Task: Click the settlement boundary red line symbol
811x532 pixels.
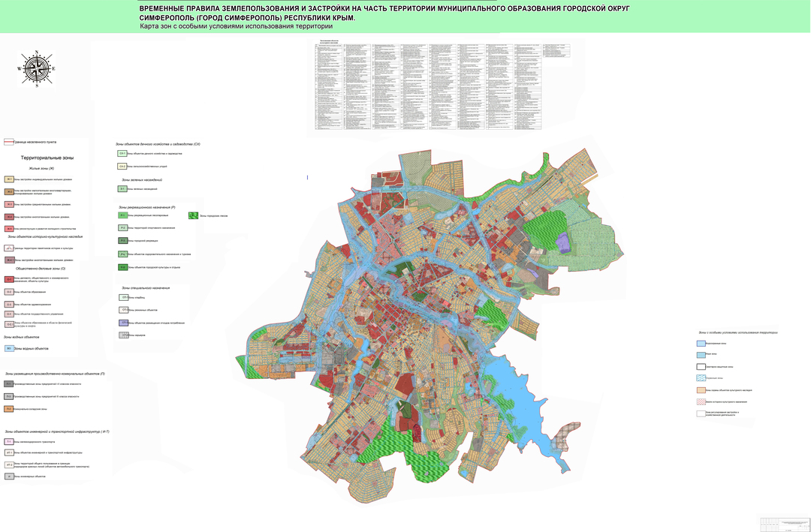Action: [x=9, y=142]
